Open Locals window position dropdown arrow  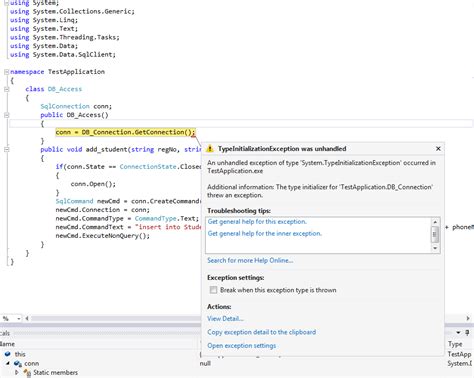pyautogui.click(x=458, y=333)
